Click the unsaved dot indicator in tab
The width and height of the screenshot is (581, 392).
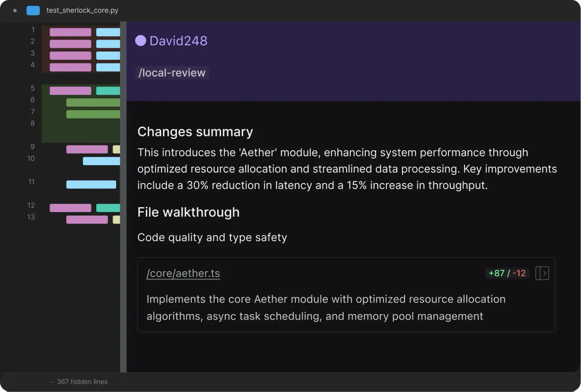click(15, 11)
